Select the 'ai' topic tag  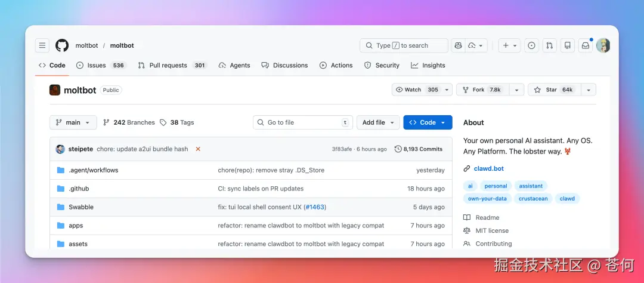coord(470,186)
